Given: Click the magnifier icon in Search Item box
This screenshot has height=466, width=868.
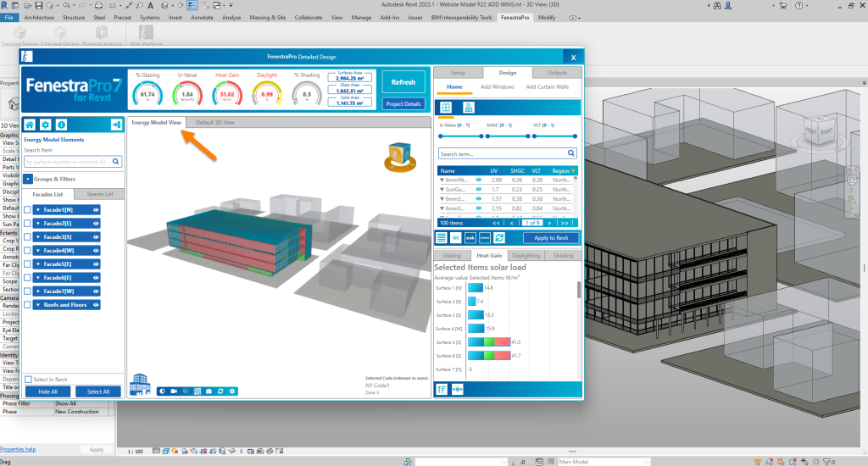Looking at the screenshot, I should click(x=115, y=162).
